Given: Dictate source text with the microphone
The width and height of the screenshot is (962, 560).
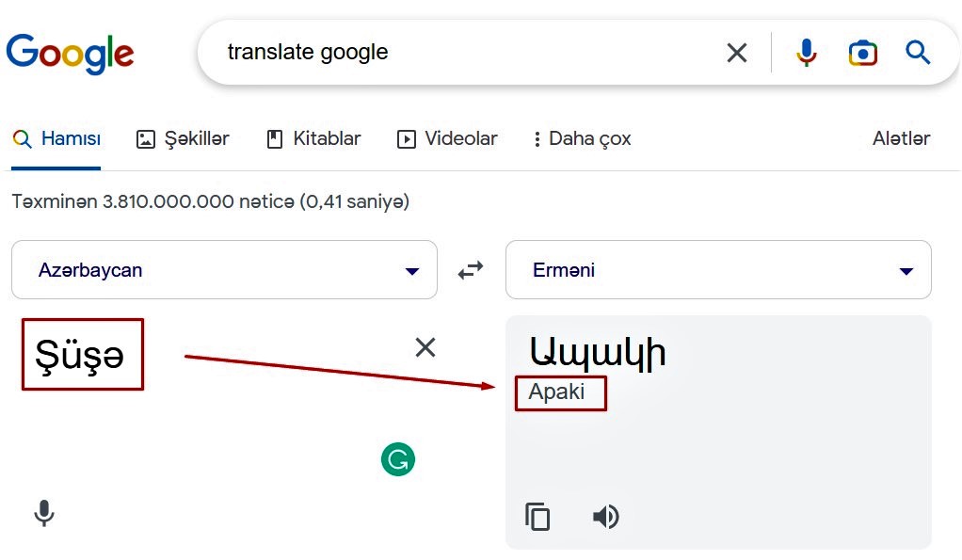Looking at the screenshot, I should (43, 513).
